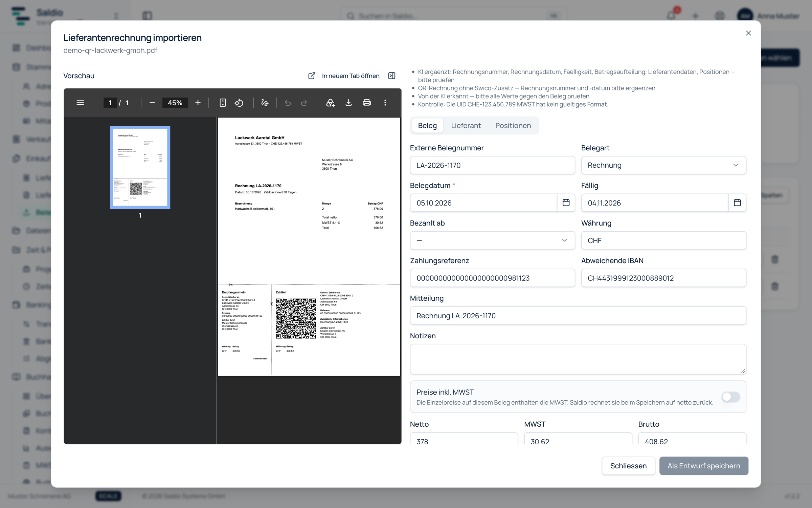Viewport: 812px width, 508px height.
Task: Open notifications bell in Saldio header
Action: [x=671, y=16]
